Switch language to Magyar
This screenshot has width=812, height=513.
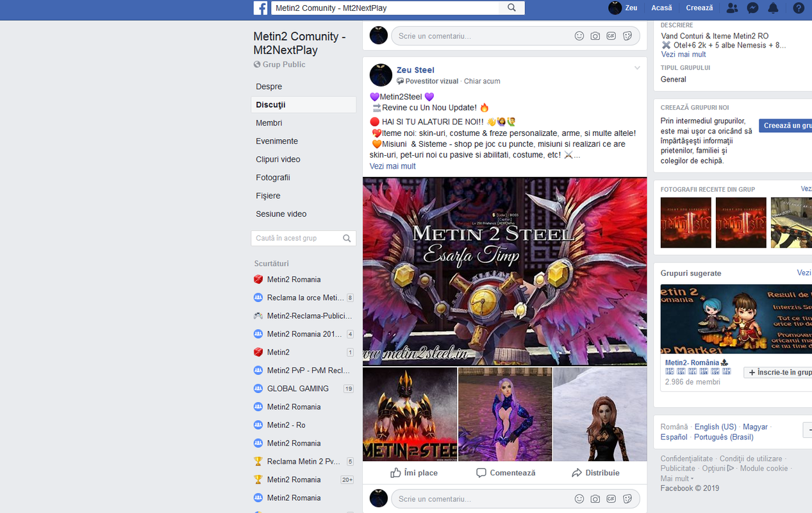point(755,426)
